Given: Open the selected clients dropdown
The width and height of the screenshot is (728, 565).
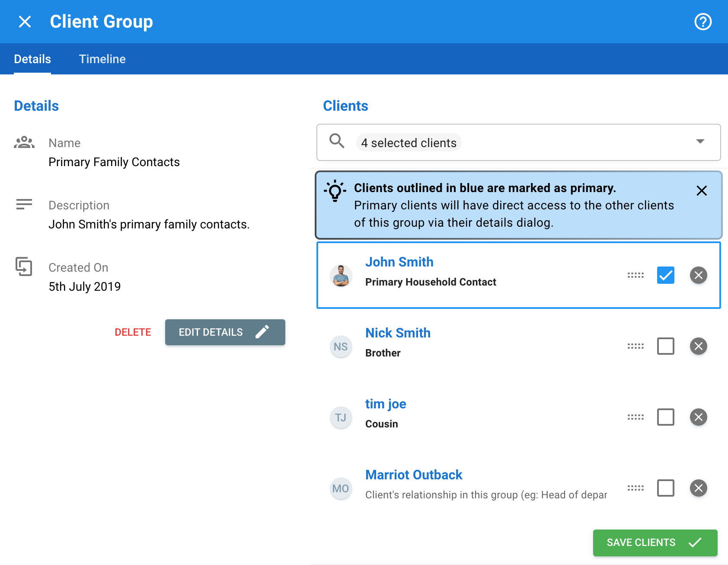Looking at the screenshot, I should 700,142.
